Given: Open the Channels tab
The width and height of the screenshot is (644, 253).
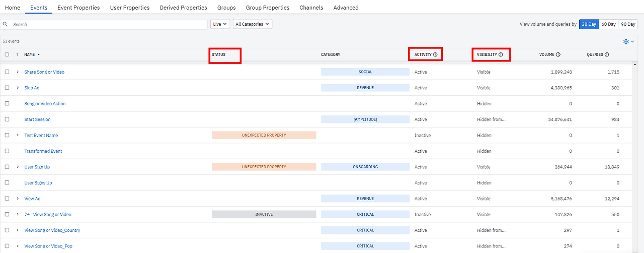Looking at the screenshot, I should click(x=311, y=8).
